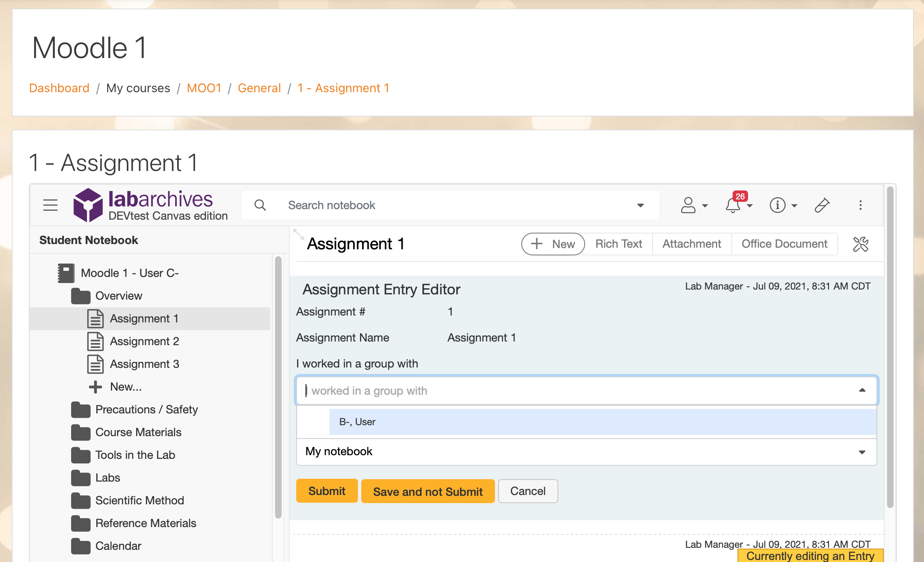Click the Labs folder icon
The image size is (924, 562).
80,478
